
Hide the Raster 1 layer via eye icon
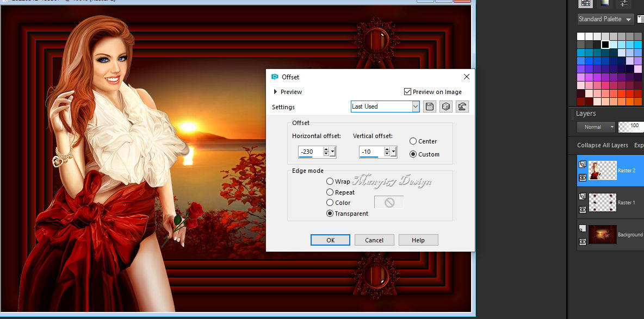pyautogui.click(x=583, y=210)
